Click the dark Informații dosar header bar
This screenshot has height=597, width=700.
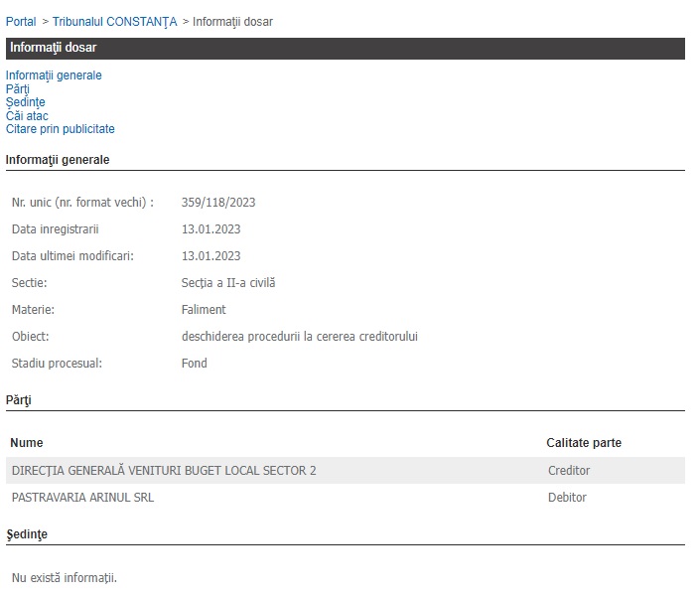click(x=345, y=49)
